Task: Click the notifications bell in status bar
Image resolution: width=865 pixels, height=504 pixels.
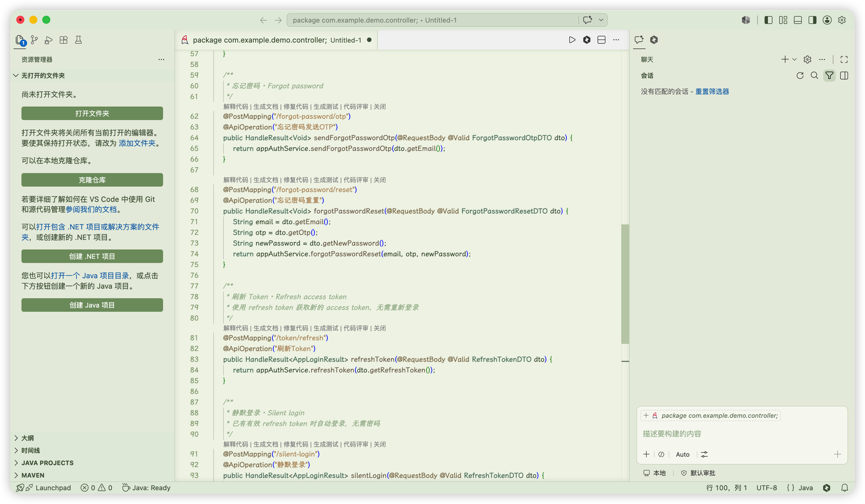Action: (x=845, y=488)
